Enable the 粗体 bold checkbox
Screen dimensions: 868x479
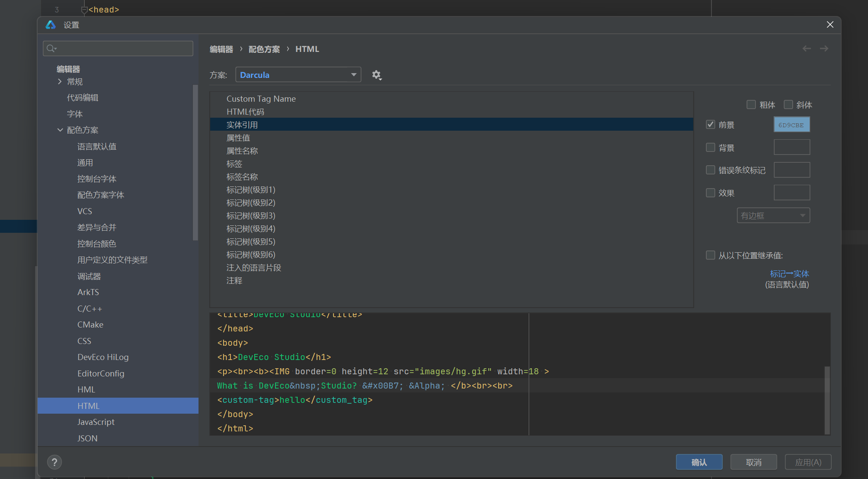pyautogui.click(x=751, y=105)
